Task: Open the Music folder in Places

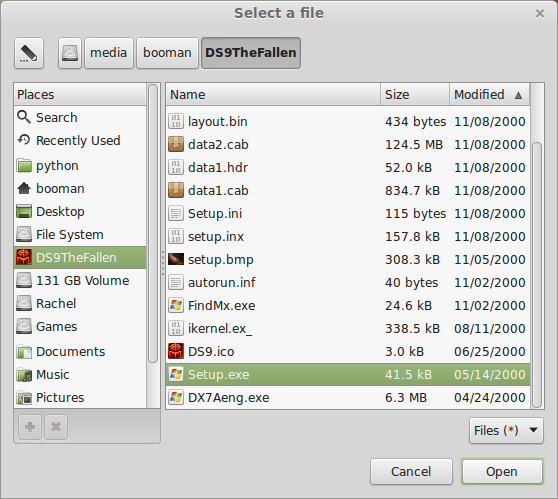Action: point(80,375)
